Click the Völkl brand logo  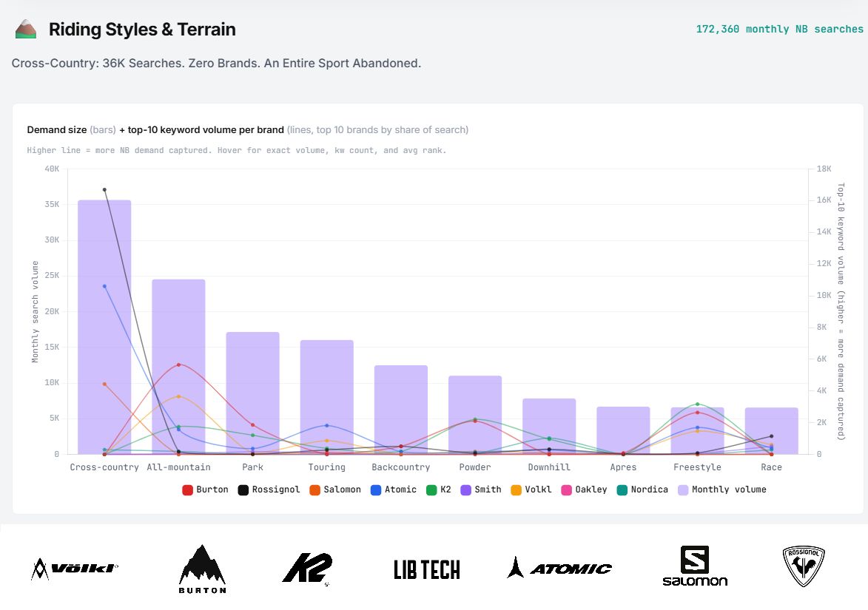(x=74, y=569)
